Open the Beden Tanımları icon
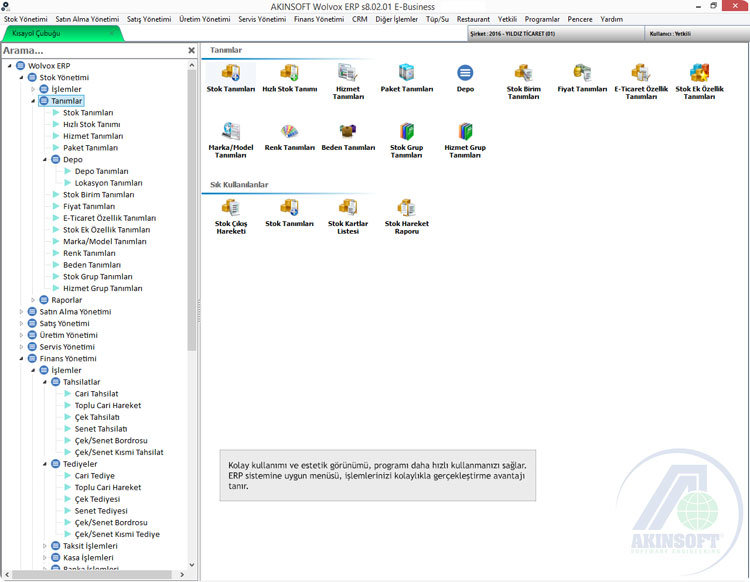 click(x=348, y=137)
